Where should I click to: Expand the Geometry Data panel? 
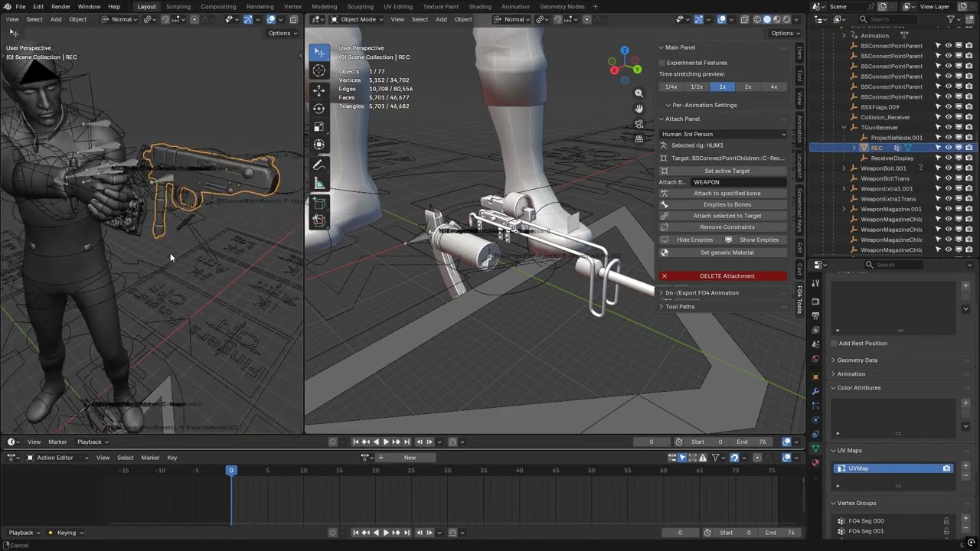coord(857,360)
